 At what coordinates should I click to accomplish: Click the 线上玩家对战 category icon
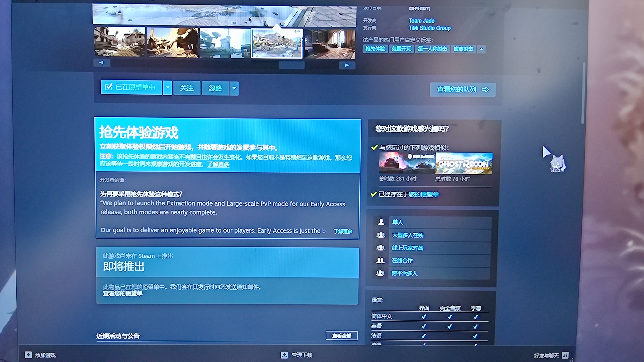point(381,248)
